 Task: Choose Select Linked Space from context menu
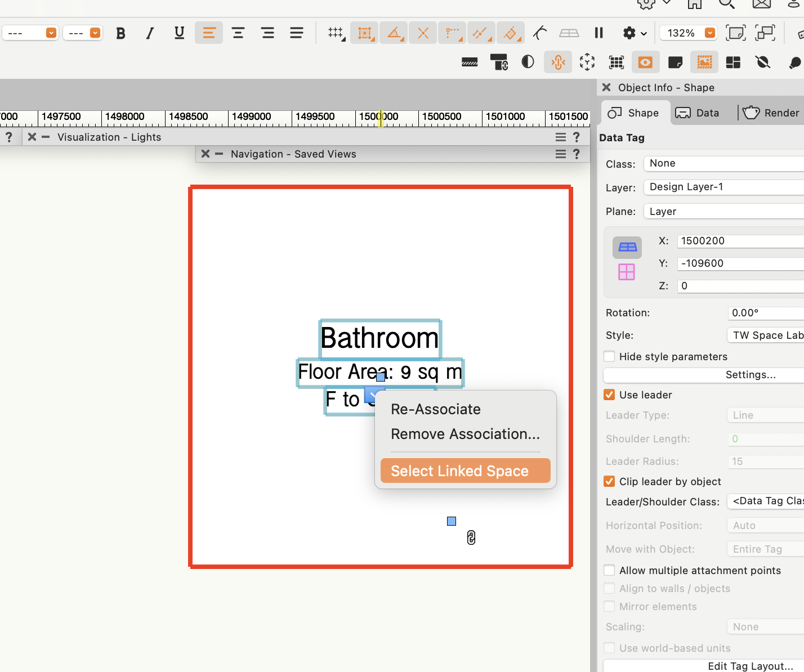coord(461,471)
